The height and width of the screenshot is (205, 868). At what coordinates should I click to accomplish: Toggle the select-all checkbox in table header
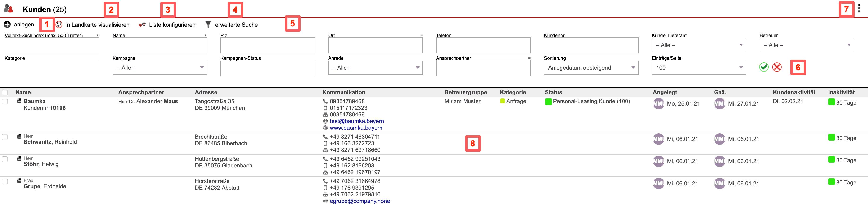(x=5, y=92)
